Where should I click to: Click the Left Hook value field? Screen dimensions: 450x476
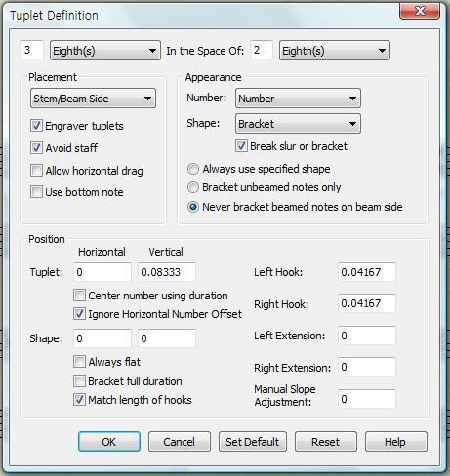click(x=367, y=272)
